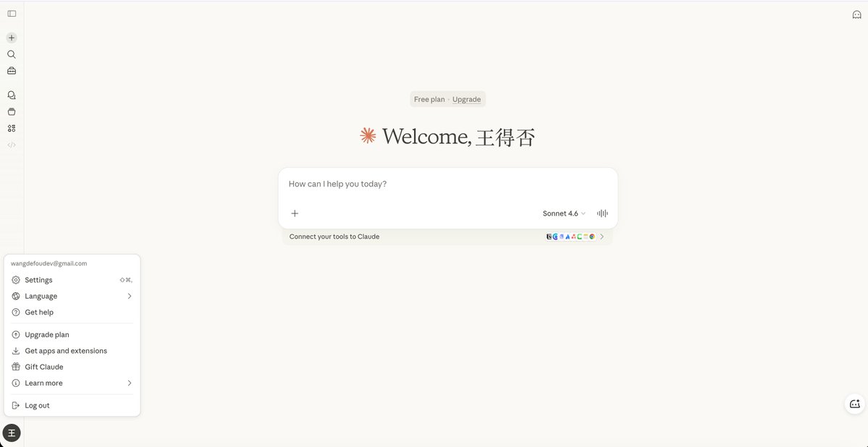Open Projects box icon in sidebar

12,111
